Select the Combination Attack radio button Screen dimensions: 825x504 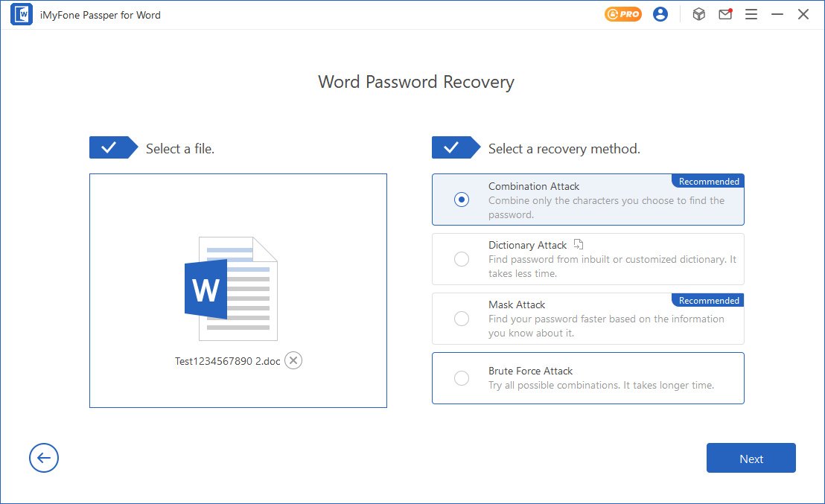coord(462,200)
